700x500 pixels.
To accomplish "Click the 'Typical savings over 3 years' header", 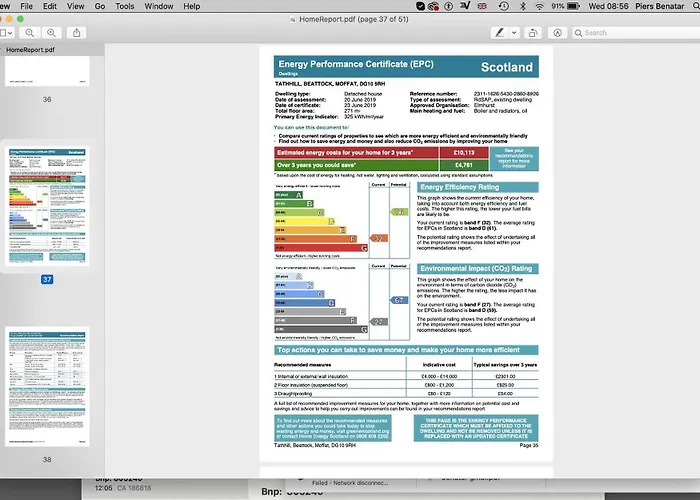I will pos(505,365).
